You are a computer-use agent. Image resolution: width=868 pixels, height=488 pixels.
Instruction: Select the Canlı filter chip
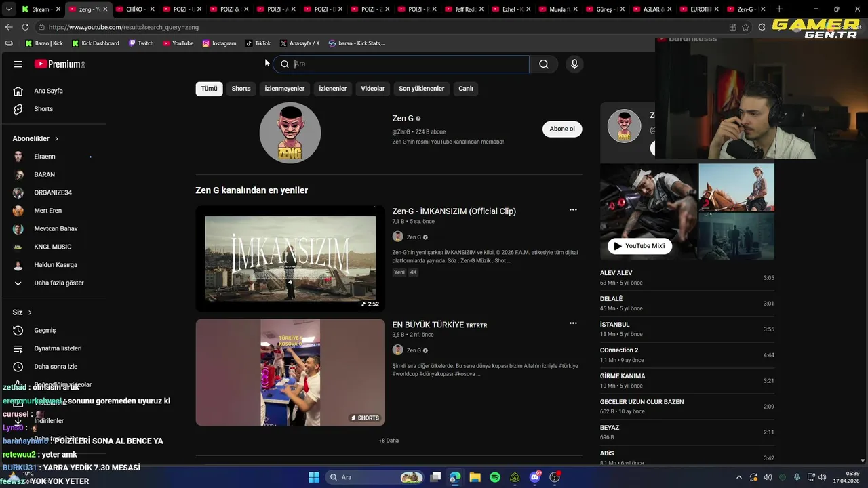(x=466, y=89)
